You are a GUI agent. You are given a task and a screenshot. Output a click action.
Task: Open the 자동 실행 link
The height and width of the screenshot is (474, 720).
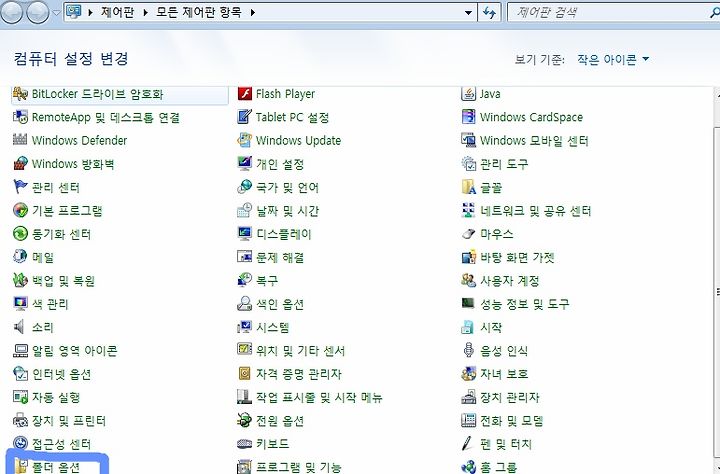[x=56, y=397]
